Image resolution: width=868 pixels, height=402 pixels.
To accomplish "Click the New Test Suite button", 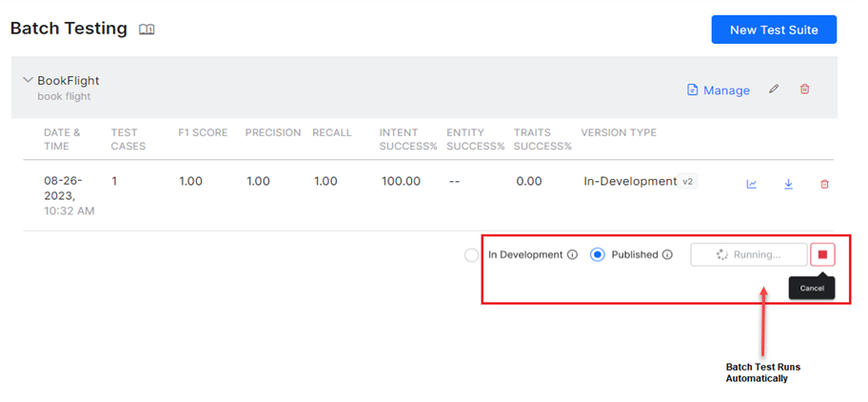I will pos(773,30).
